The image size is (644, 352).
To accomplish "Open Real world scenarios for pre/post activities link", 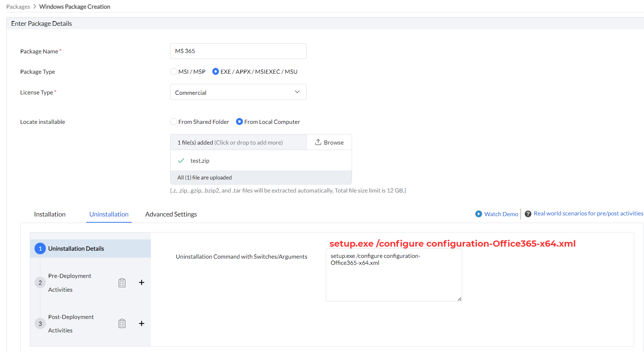I will click(588, 214).
